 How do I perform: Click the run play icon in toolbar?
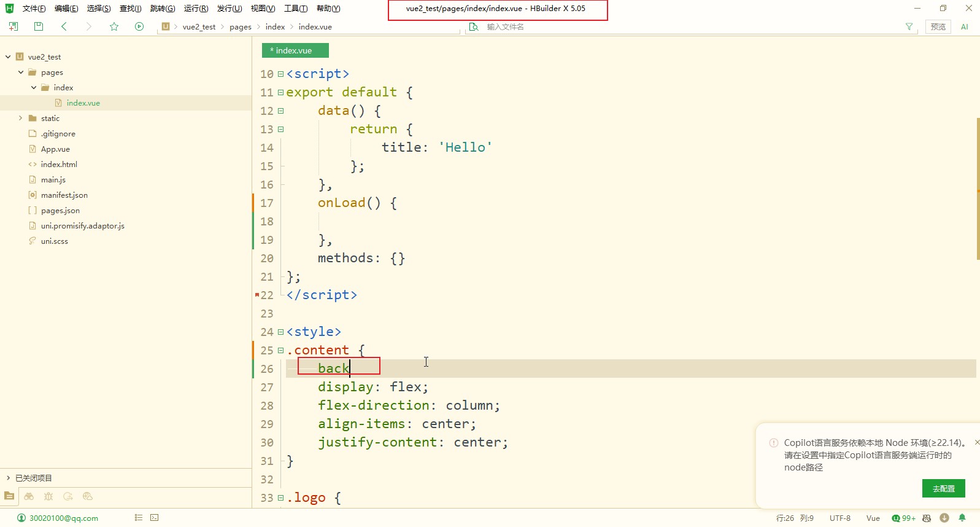[x=139, y=26]
